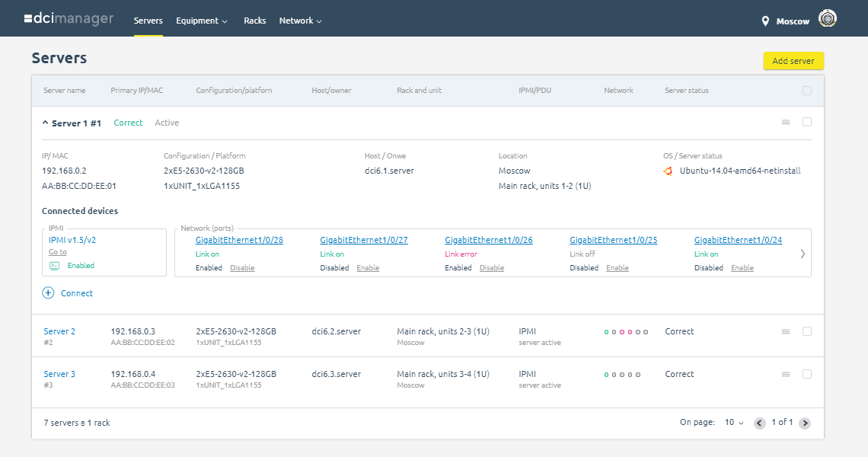The height and width of the screenshot is (457, 868).
Task: Open the Network menu
Action: pyautogui.click(x=300, y=21)
